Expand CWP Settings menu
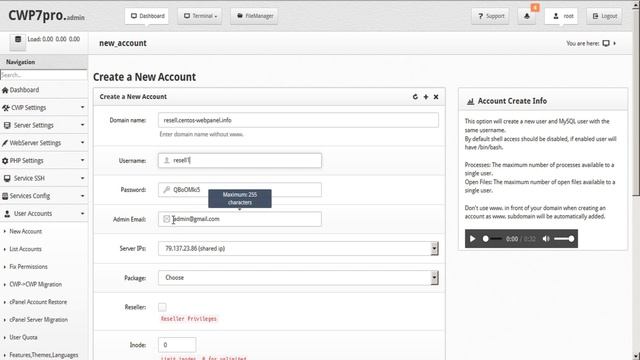 click(44, 108)
